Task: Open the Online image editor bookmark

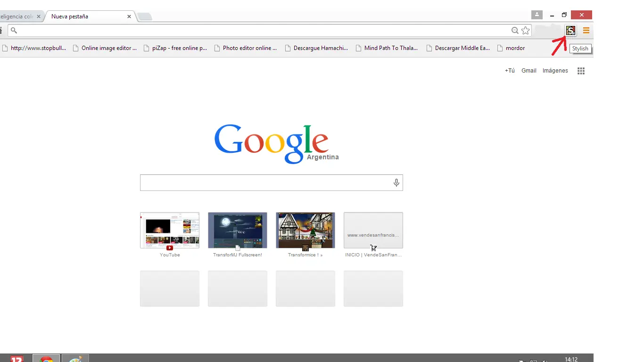Action: pyautogui.click(x=105, y=48)
